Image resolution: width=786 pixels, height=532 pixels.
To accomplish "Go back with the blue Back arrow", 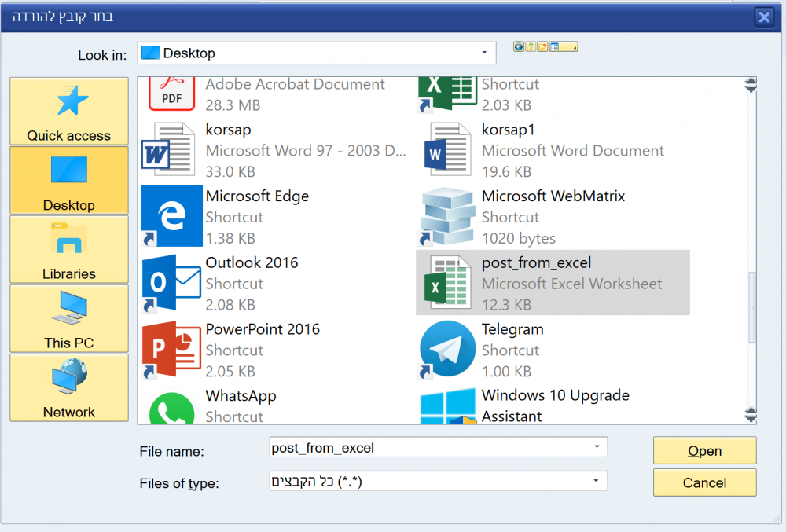I will [518, 46].
